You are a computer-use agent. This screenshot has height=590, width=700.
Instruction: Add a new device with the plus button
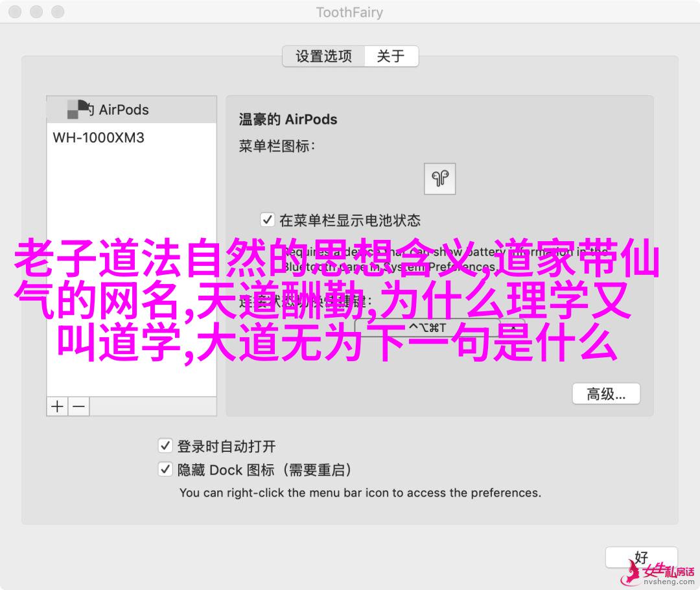[58, 407]
